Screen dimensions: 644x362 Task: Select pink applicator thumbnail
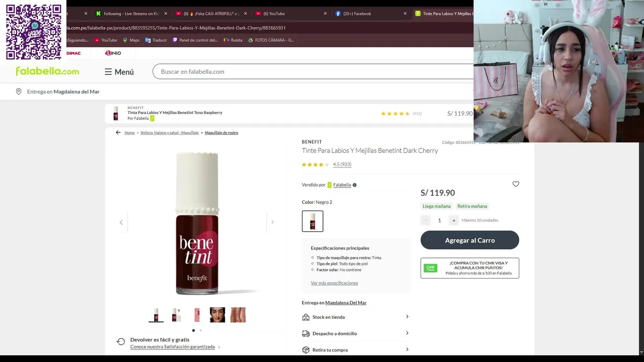coord(197,315)
